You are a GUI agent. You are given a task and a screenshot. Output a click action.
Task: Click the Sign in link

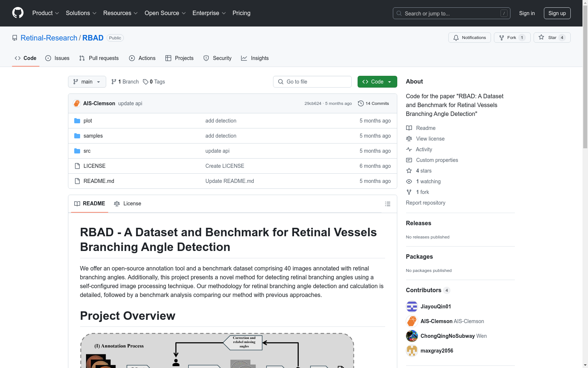click(x=527, y=13)
